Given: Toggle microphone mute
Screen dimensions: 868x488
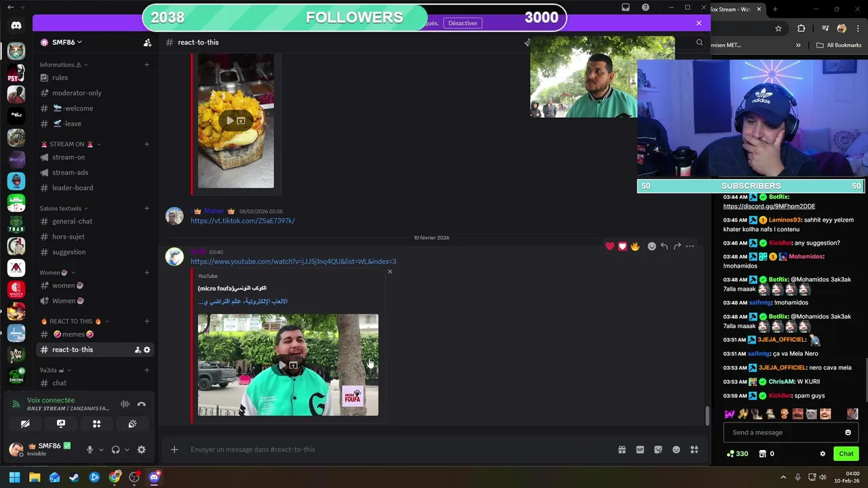Looking at the screenshot, I should (90, 449).
